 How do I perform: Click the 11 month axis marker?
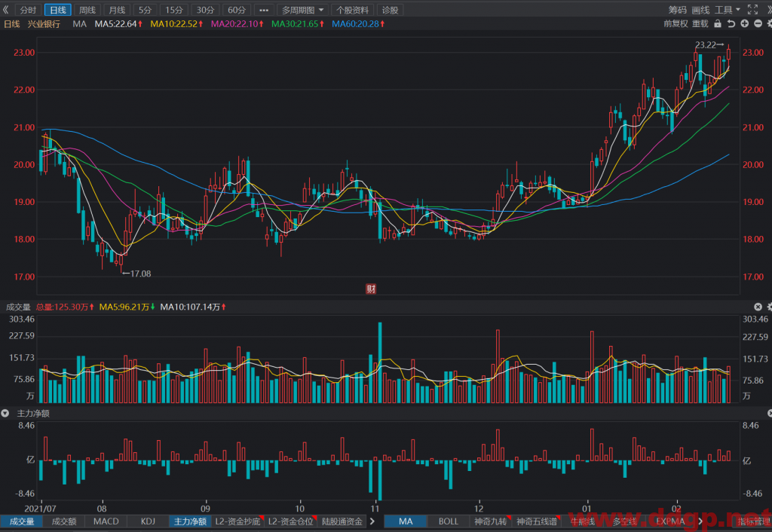[x=375, y=509]
